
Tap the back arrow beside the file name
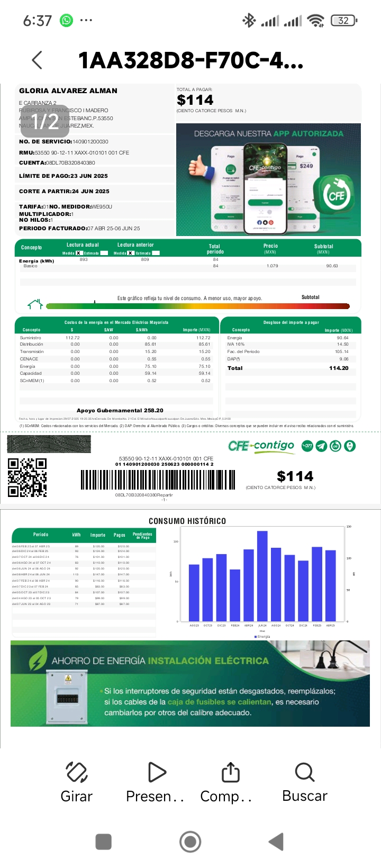(x=37, y=60)
